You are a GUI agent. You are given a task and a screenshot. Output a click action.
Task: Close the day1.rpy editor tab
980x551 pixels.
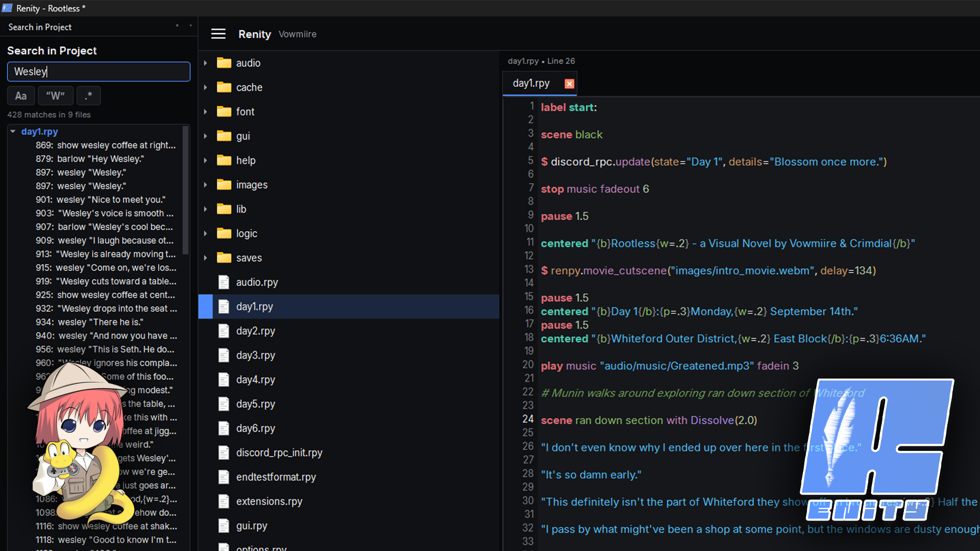click(x=570, y=84)
